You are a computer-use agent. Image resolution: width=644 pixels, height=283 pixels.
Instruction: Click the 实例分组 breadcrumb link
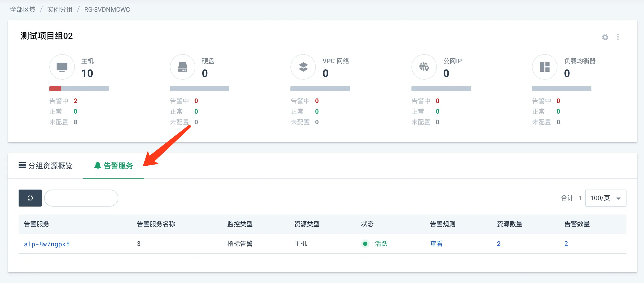tap(60, 10)
